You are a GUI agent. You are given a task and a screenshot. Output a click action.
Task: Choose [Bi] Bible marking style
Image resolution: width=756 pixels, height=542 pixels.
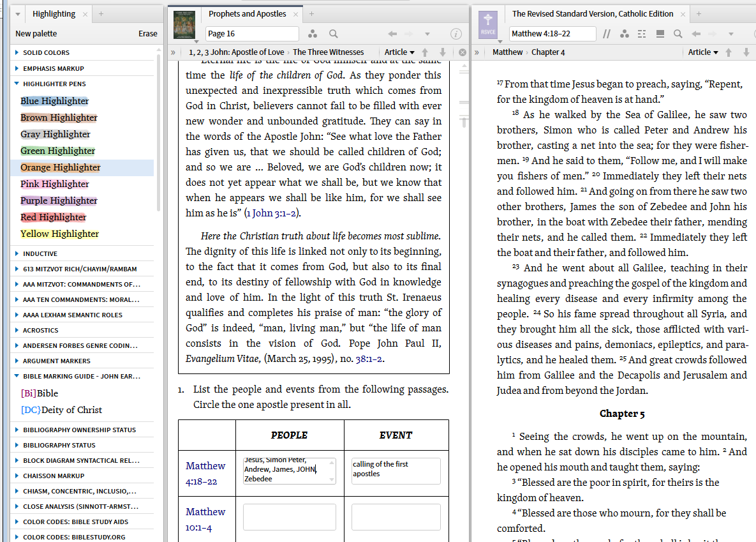(x=40, y=393)
